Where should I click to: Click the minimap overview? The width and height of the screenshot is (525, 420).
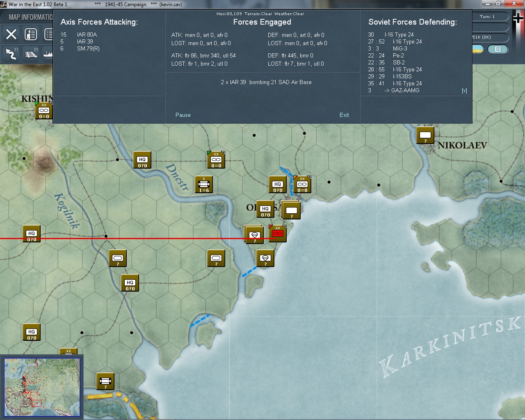tap(42, 388)
